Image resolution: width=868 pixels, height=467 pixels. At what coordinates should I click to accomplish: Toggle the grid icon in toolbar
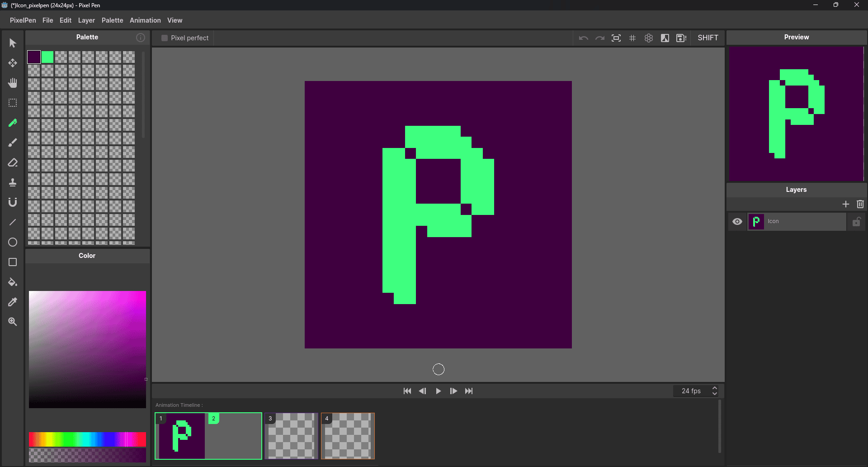tap(632, 38)
